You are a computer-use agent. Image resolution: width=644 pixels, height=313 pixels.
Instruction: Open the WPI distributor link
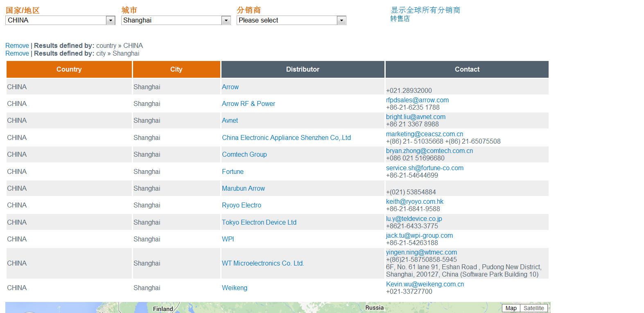228,239
